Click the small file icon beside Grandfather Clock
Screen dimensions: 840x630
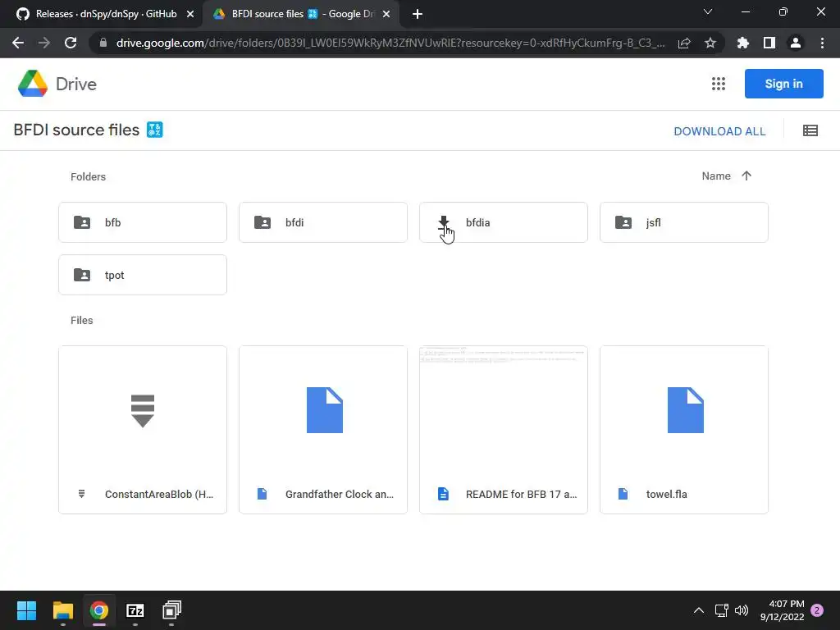pyautogui.click(x=262, y=494)
